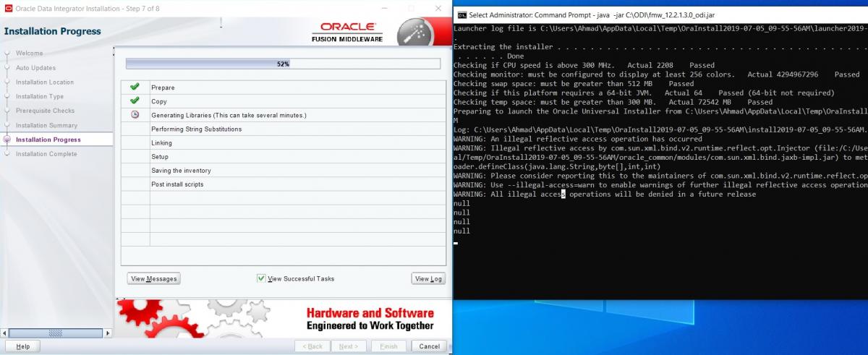Cancel the Oracle installation
The height and width of the screenshot is (355, 868).
point(429,346)
